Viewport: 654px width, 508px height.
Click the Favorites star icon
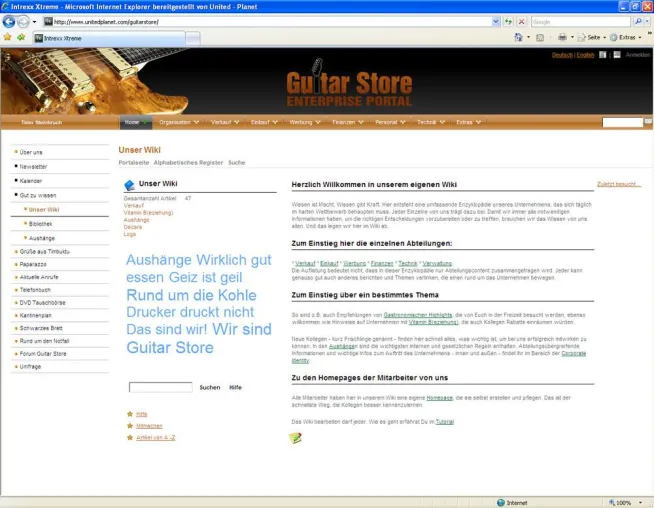pos(8,38)
